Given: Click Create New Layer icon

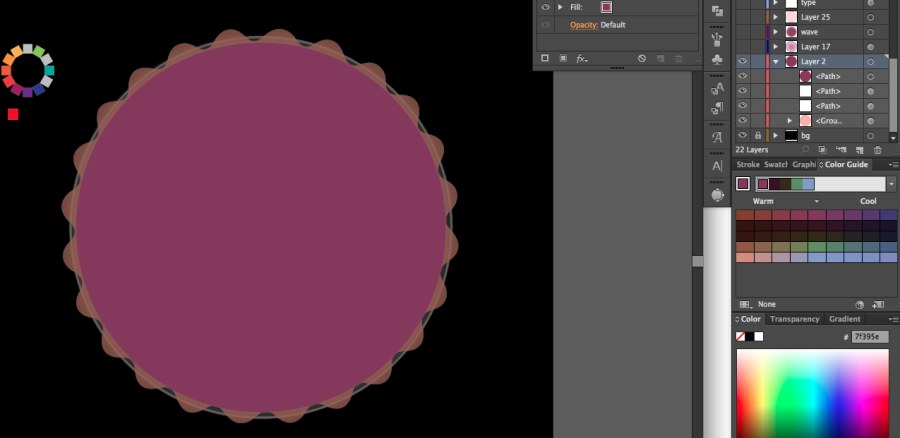Looking at the screenshot, I should (859, 150).
